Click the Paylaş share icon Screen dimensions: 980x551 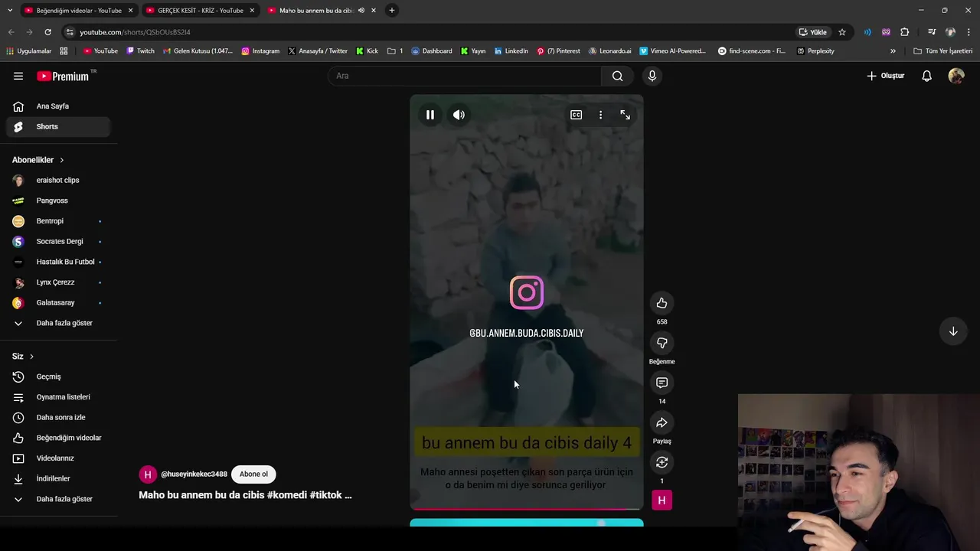coord(661,422)
